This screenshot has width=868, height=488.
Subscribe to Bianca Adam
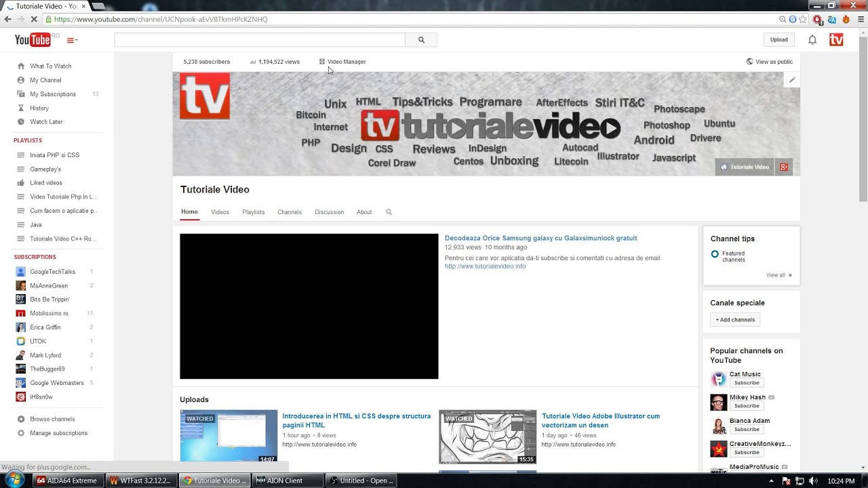(747, 429)
